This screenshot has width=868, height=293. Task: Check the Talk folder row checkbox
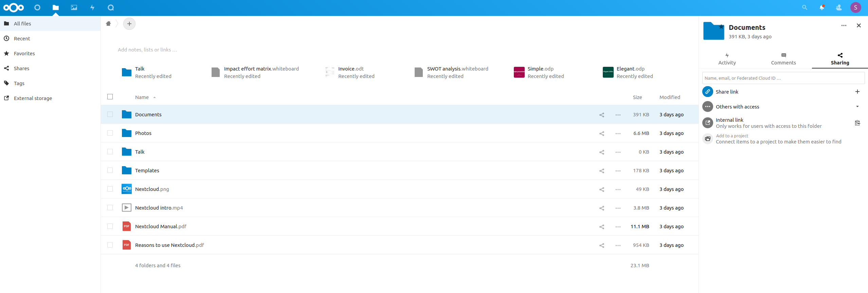pyautogui.click(x=110, y=152)
